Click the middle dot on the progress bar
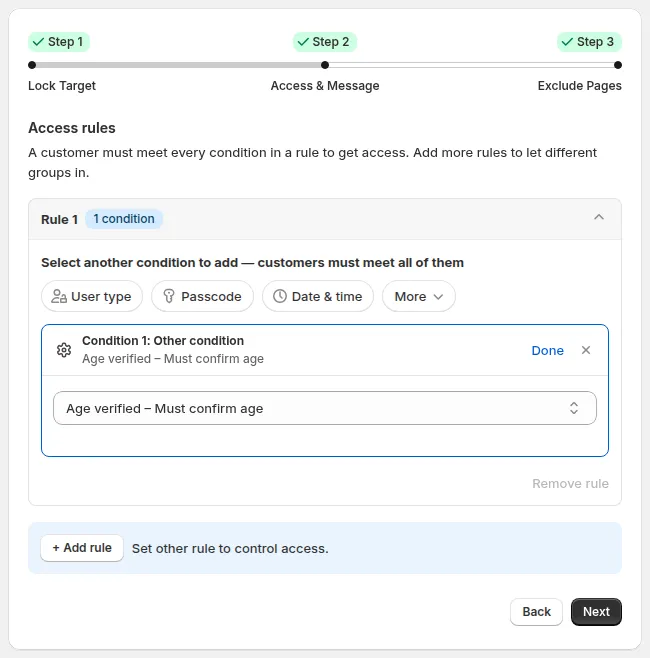The height and width of the screenshot is (658, 650). pos(325,65)
